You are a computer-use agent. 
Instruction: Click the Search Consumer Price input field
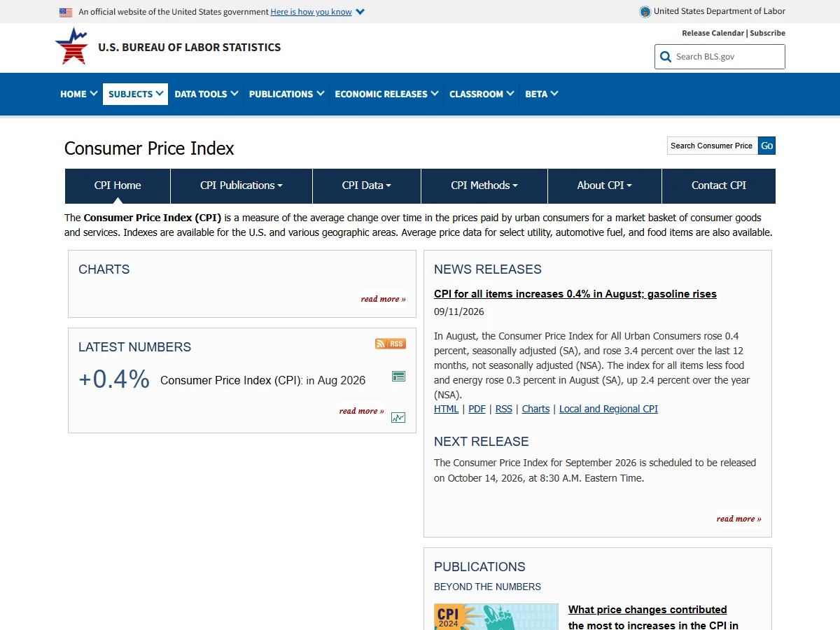click(713, 146)
